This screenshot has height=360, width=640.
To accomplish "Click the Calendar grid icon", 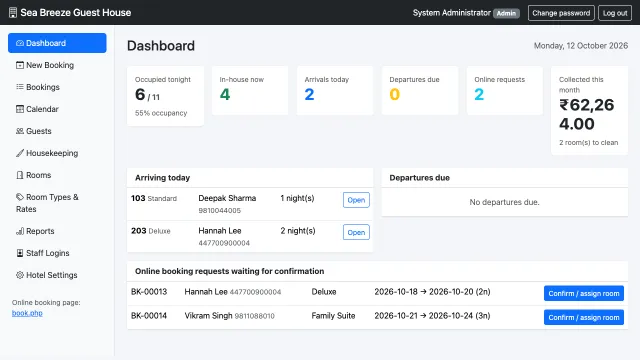I will click(20, 109).
